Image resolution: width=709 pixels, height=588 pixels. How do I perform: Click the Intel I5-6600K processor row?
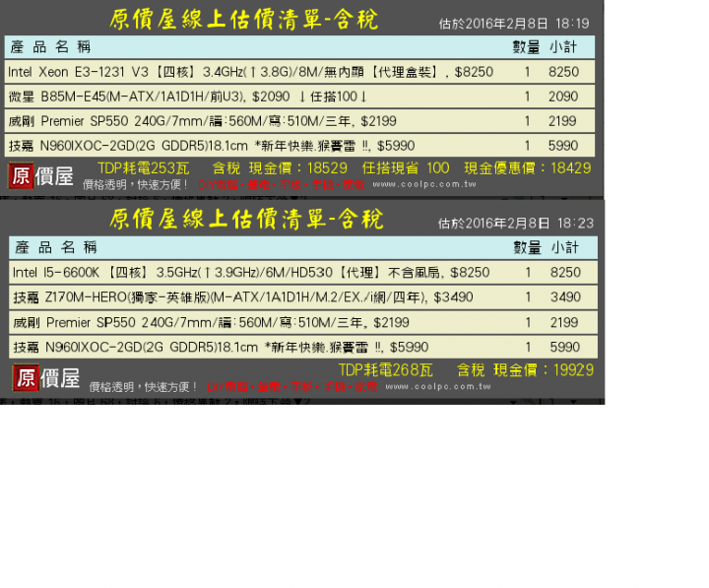tap(303, 272)
